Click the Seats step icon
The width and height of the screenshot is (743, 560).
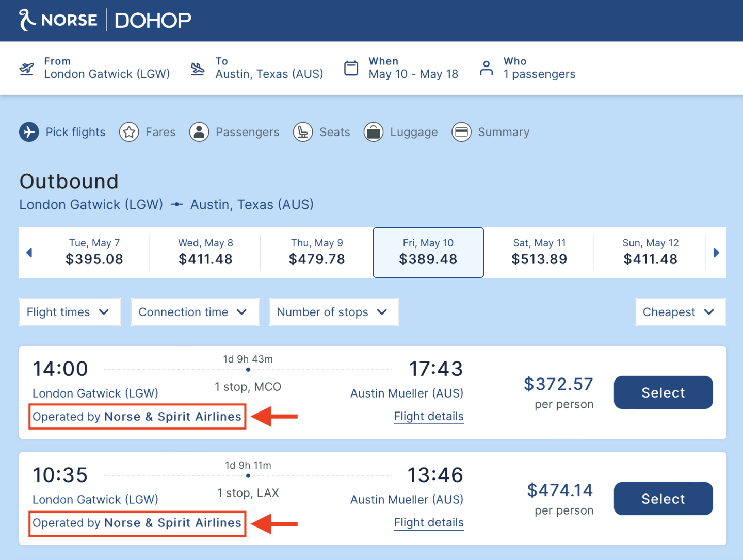303,132
